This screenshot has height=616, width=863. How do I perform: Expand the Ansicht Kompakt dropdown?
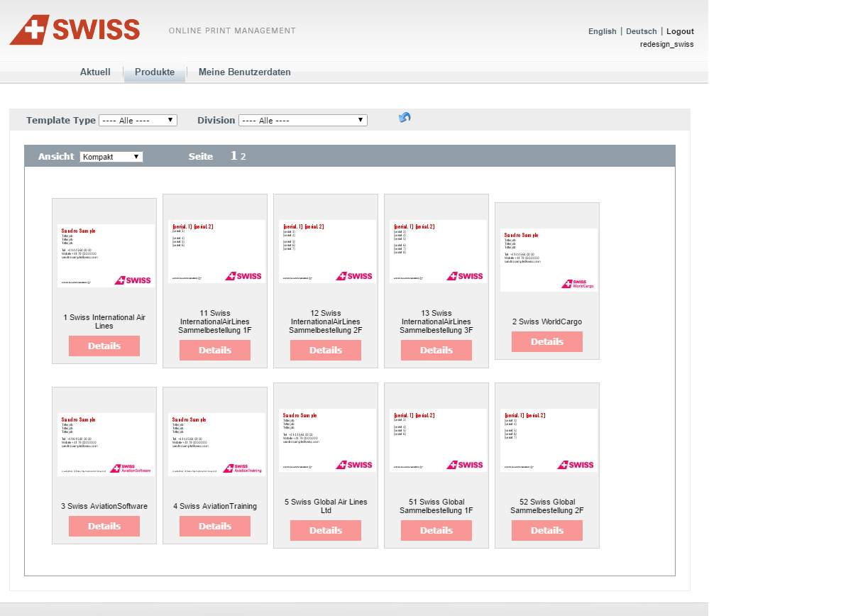(111, 157)
